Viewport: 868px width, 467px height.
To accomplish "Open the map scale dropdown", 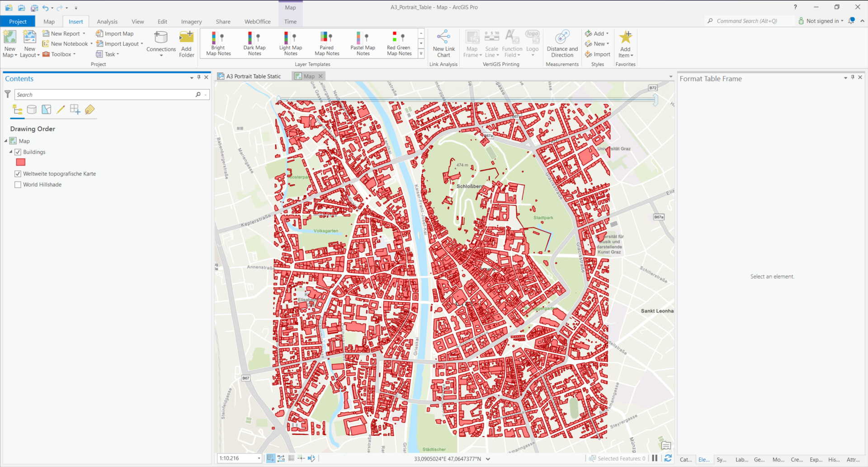I will [259, 458].
